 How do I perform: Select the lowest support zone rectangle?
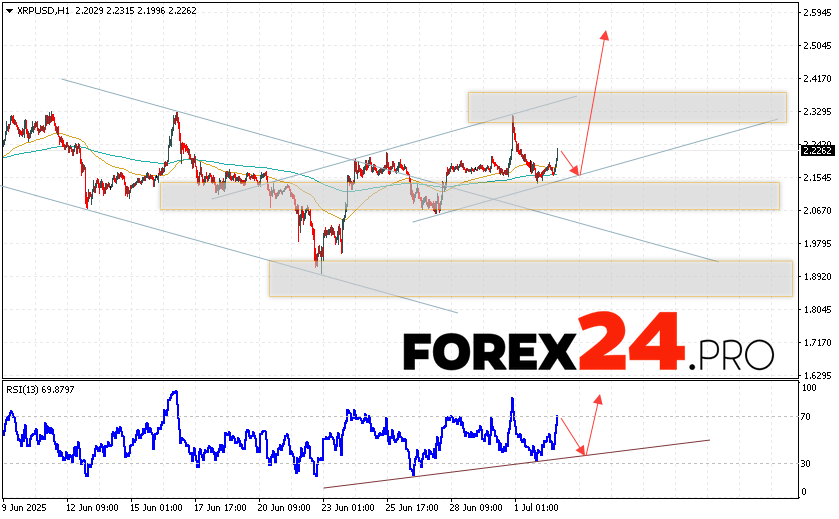tap(530, 278)
